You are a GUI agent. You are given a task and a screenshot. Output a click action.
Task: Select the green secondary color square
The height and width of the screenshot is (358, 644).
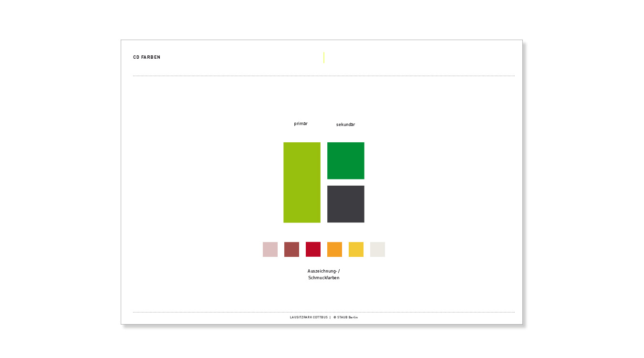pyautogui.click(x=345, y=160)
